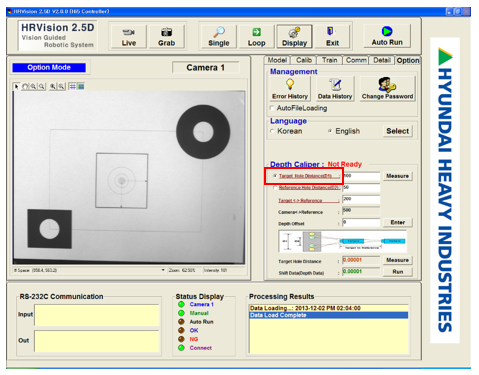Click the OK brown status indicator

pos(181,330)
